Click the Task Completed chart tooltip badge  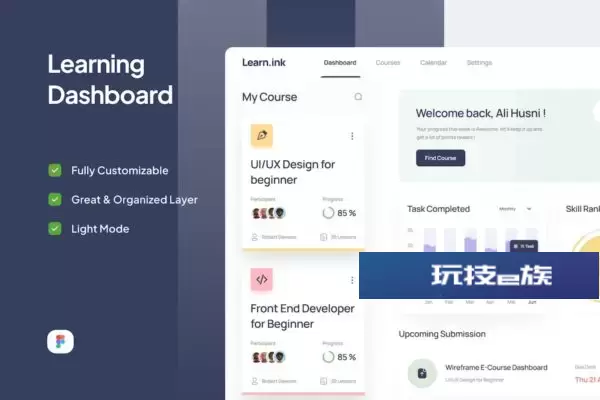[x=524, y=246]
